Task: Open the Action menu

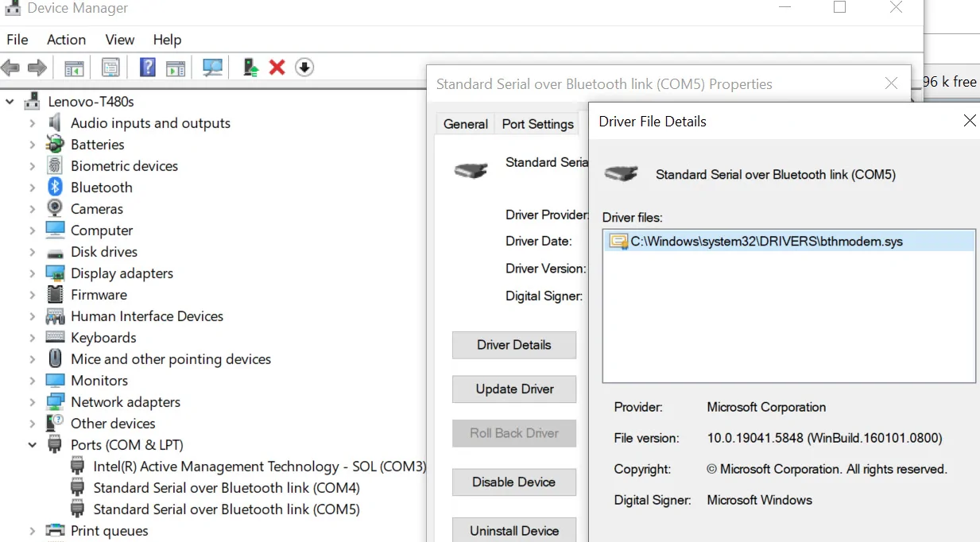Action: click(x=66, y=40)
